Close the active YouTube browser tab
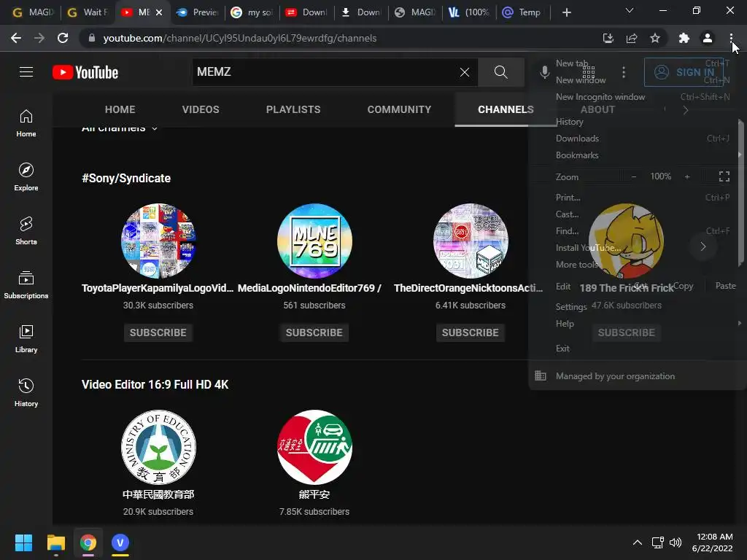This screenshot has height=560, width=747. (159, 12)
